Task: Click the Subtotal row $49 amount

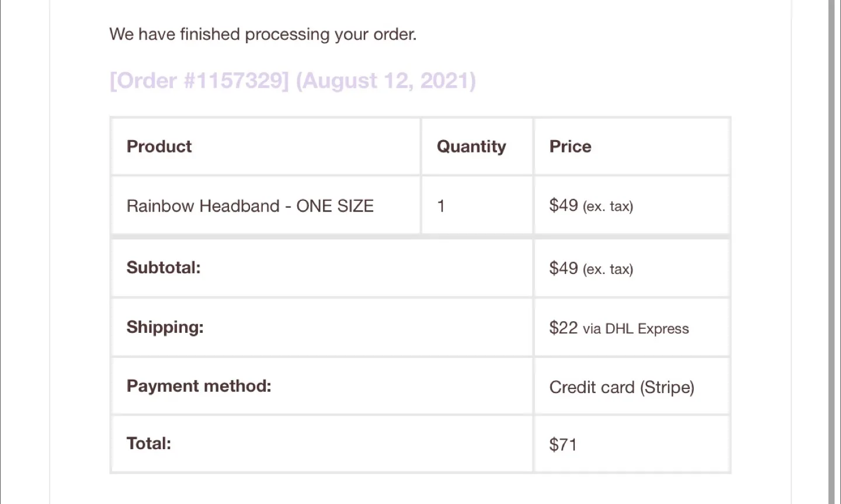Action: [564, 268]
